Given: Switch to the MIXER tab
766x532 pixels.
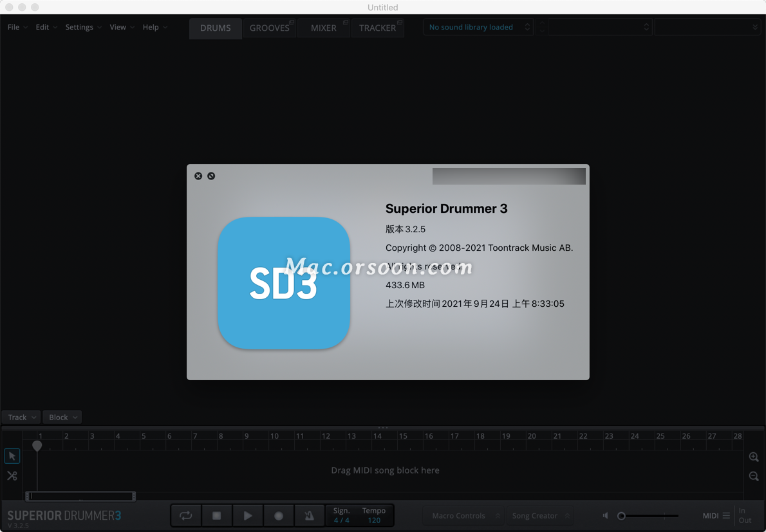Looking at the screenshot, I should [323, 28].
